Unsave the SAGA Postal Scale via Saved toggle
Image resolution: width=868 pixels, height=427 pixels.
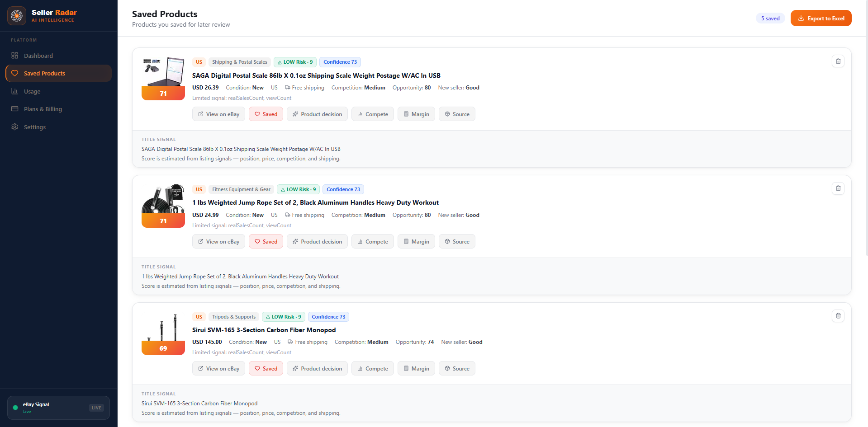coord(266,114)
